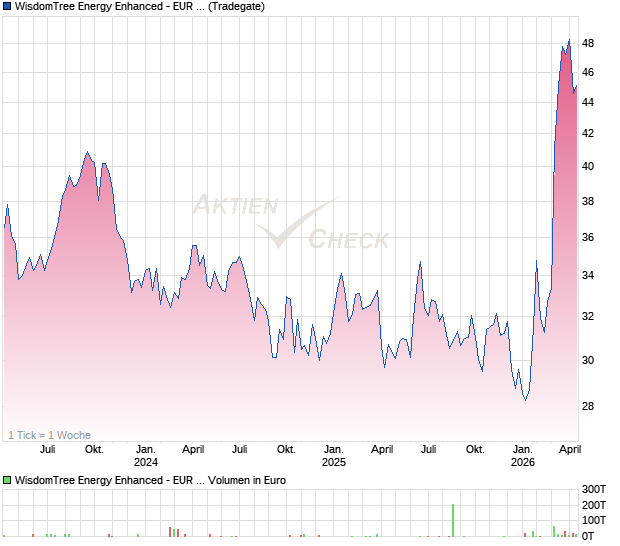Click the tallest green volume bar
The width and height of the screenshot is (620, 546).
pos(453,520)
